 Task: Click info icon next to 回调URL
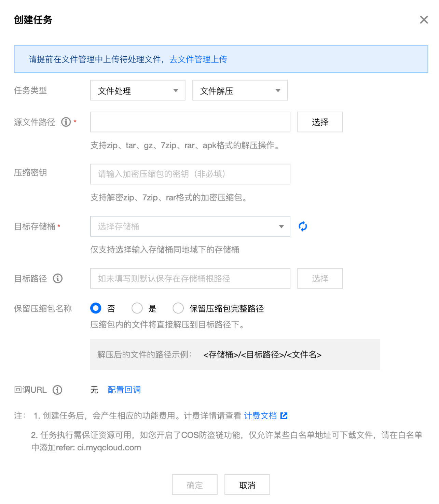pyautogui.click(x=57, y=390)
